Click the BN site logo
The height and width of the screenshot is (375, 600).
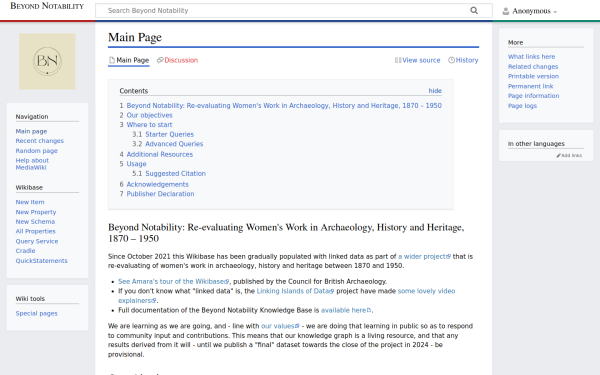[x=47, y=61]
